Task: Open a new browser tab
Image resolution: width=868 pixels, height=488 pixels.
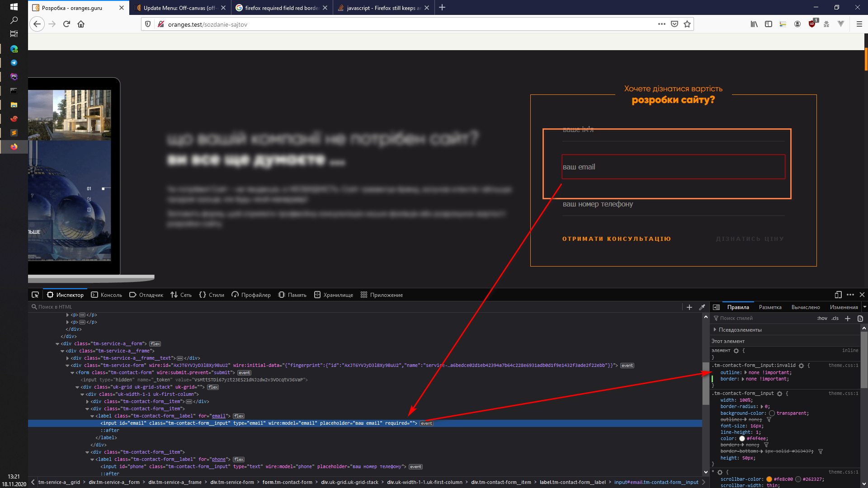Action: point(442,7)
